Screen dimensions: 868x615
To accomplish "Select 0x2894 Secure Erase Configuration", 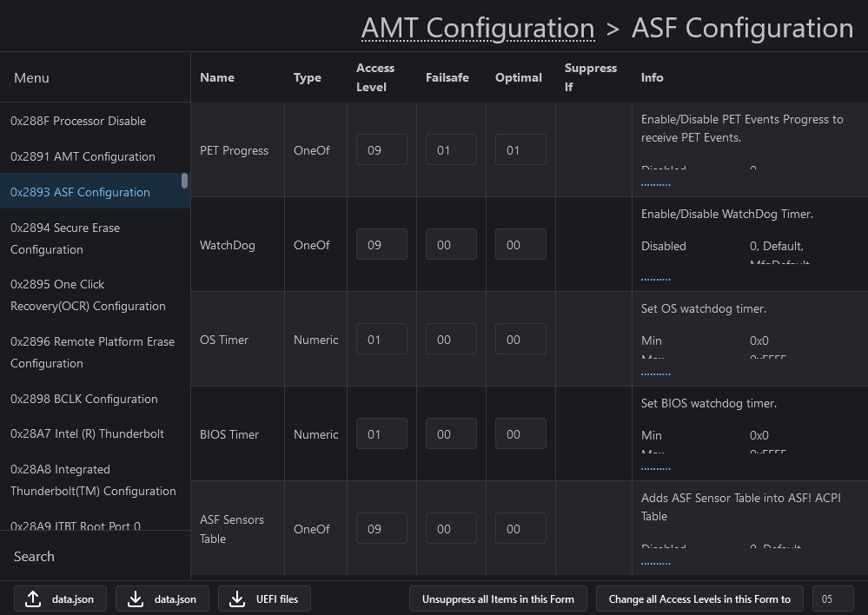I will [65, 238].
